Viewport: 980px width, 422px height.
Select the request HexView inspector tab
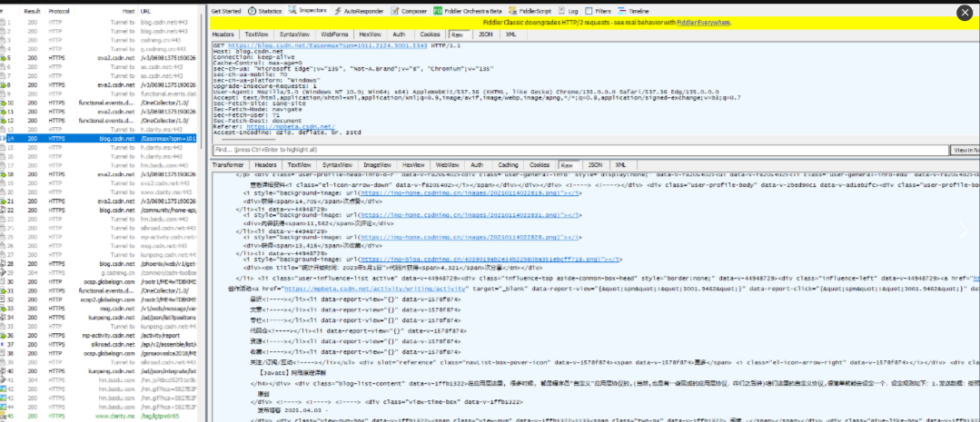[371, 34]
